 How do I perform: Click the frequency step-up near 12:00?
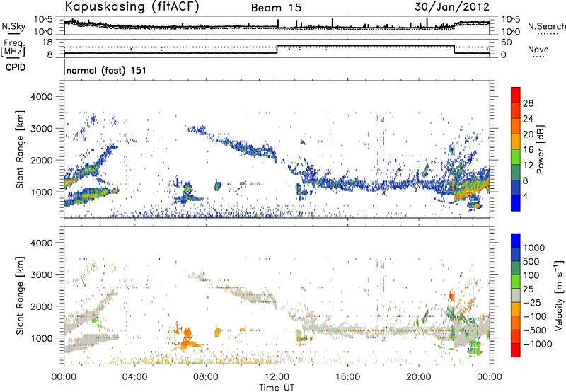tap(277, 50)
